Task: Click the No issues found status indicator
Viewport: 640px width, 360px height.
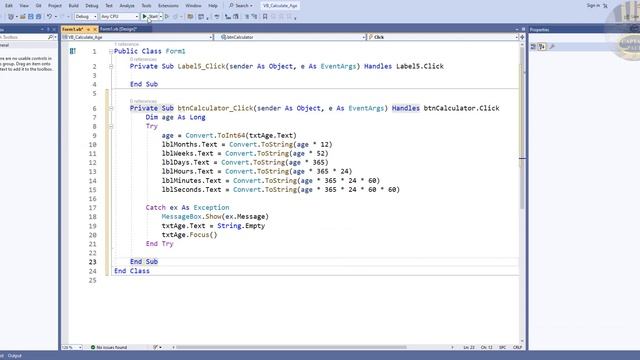Action: pyautogui.click(x=109, y=347)
